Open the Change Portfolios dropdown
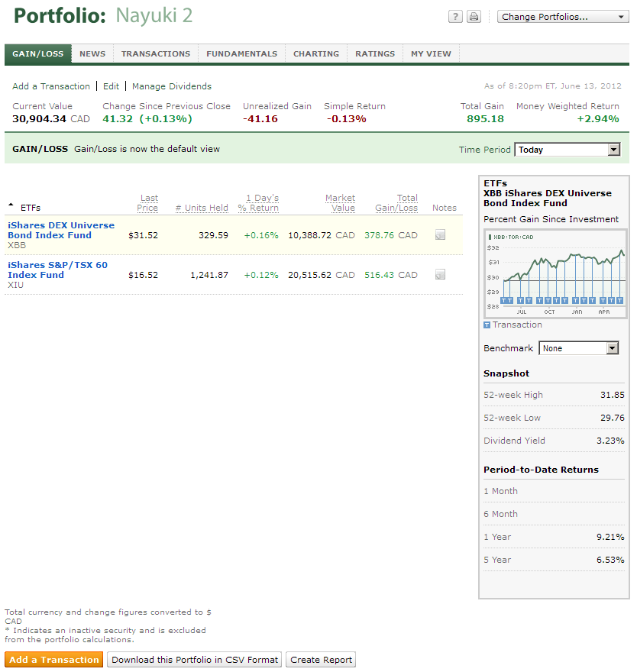637x672 pixels. pos(563,17)
